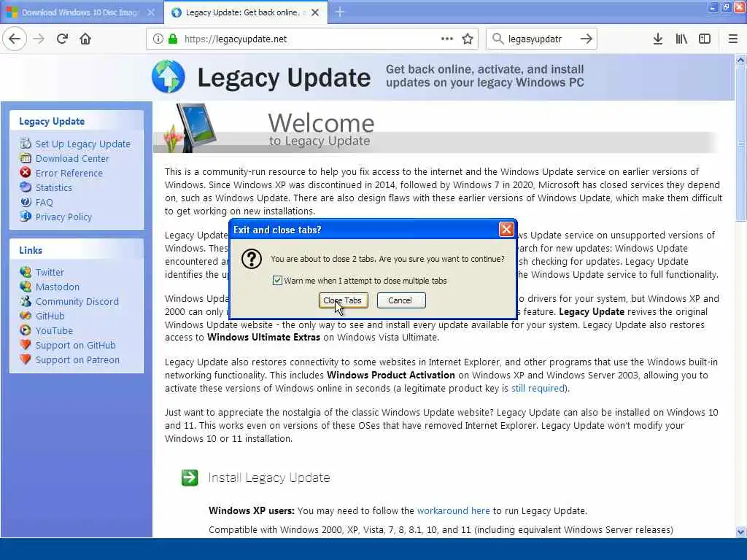Click the Statistics icon
Screen dimensions: 747x560
[26, 187]
